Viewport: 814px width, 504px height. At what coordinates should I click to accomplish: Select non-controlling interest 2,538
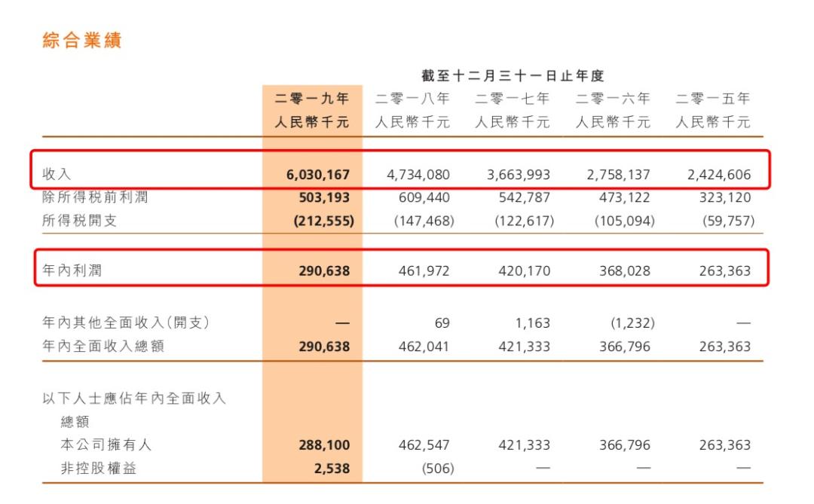click(332, 469)
